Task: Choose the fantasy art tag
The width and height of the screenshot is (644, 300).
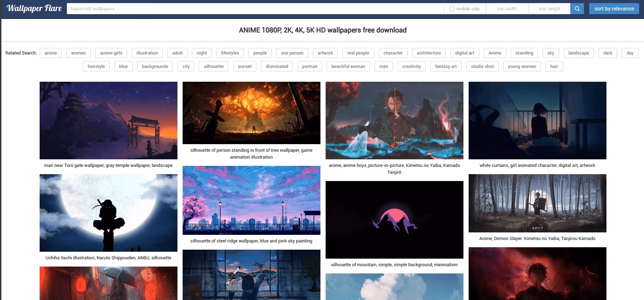Action: [x=446, y=66]
